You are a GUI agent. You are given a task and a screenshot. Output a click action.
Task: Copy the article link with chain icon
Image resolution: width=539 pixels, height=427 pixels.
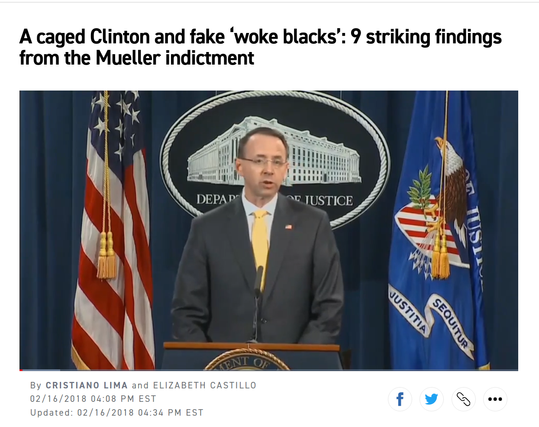463,399
